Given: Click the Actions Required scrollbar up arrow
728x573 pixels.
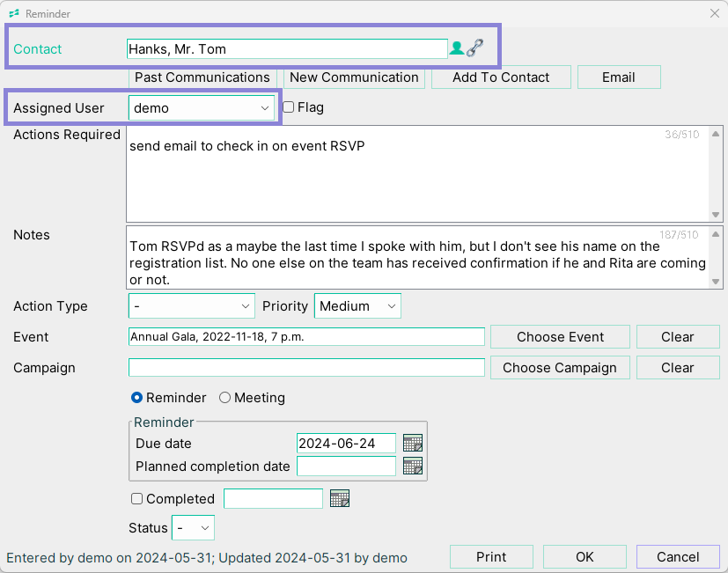Looking at the screenshot, I should pos(716,134).
